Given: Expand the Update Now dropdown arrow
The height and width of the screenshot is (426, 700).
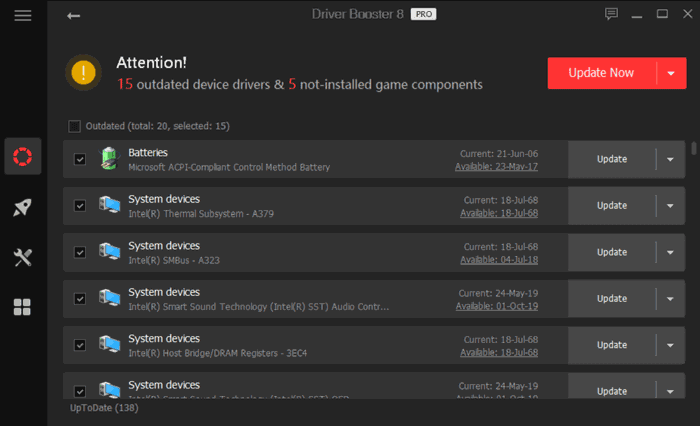Looking at the screenshot, I should pos(671,73).
